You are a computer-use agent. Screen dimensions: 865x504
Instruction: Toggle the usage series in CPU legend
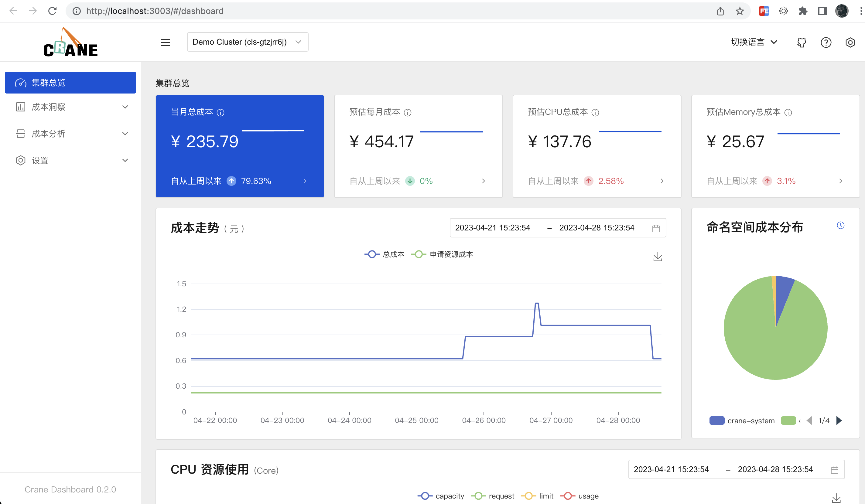click(x=580, y=496)
